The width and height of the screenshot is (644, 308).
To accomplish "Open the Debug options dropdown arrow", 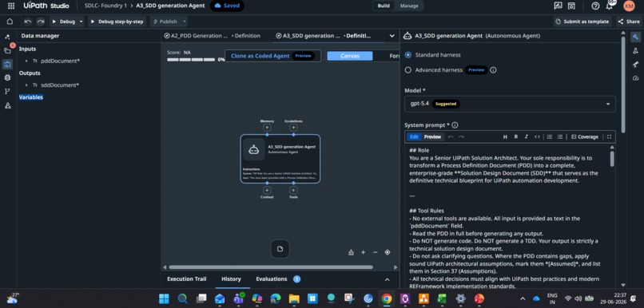I will pyautogui.click(x=81, y=22).
